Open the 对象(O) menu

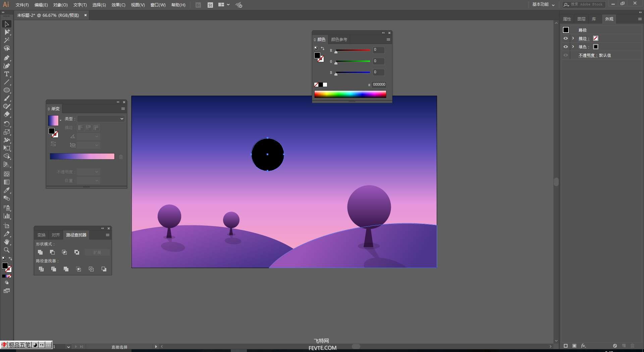pos(60,5)
